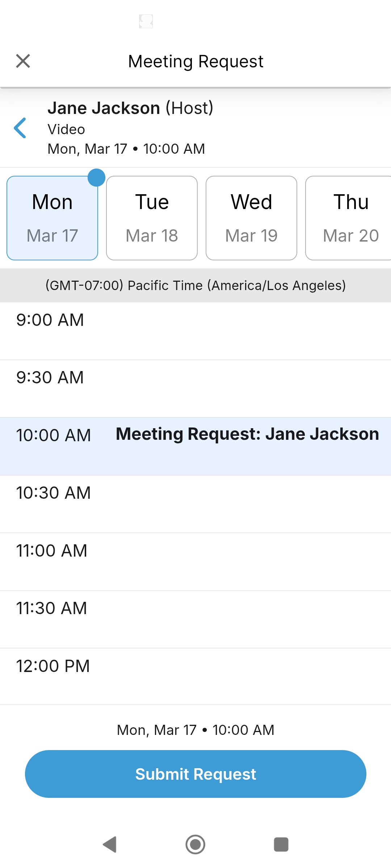The height and width of the screenshot is (868, 391).
Task: Choose the 9:30 AM slot
Action: click(195, 388)
